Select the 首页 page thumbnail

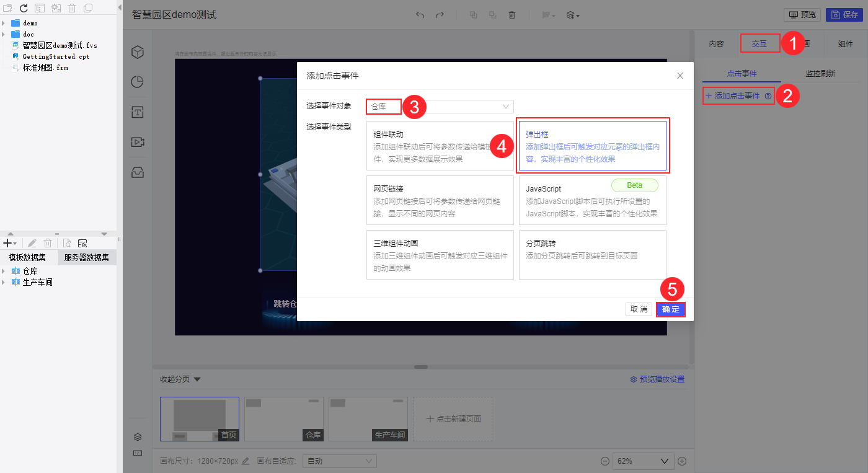pyautogui.click(x=200, y=418)
